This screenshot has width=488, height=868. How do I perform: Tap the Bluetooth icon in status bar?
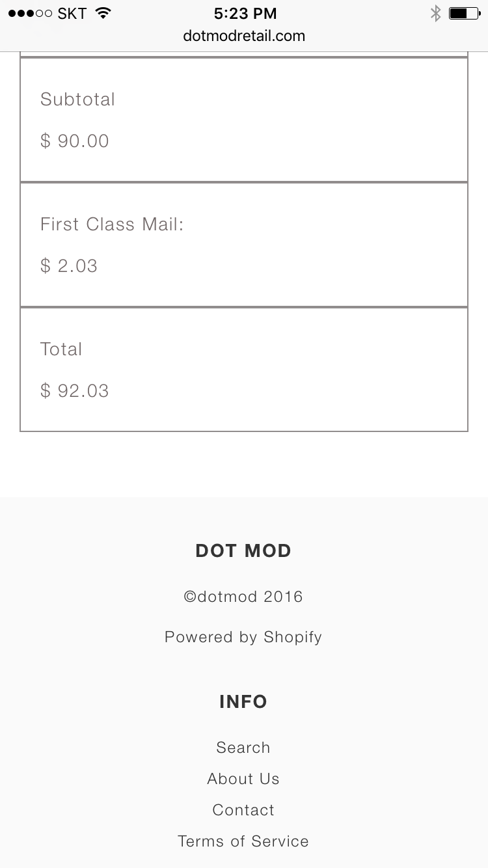tap(435, 13)
